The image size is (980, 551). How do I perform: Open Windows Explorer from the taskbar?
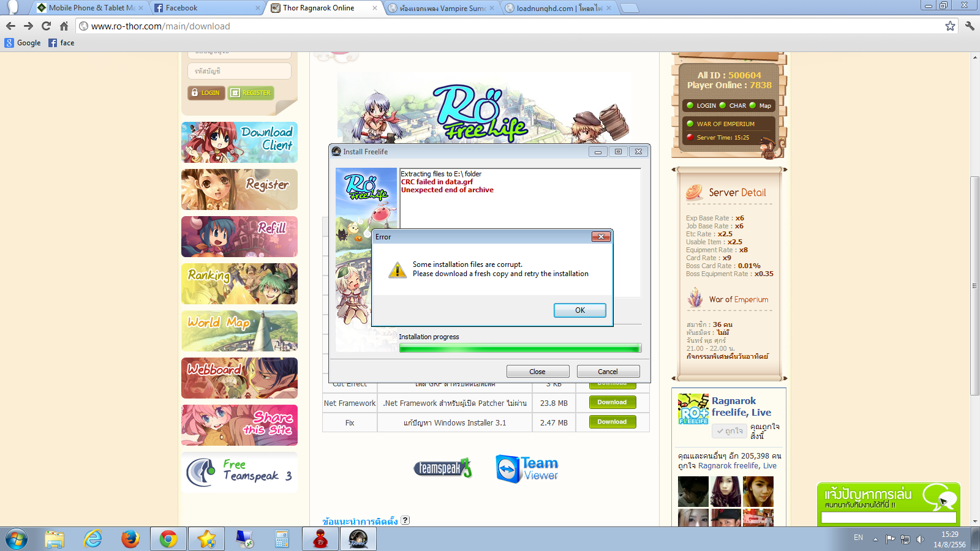coord(55,539)
